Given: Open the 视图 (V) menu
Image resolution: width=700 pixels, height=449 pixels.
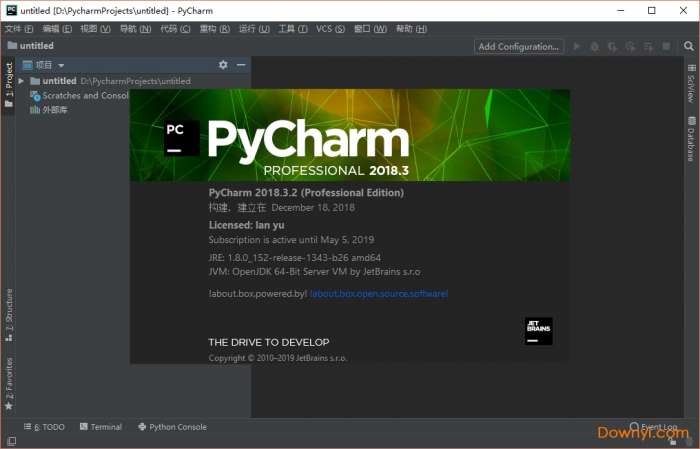Looking at the screenshot, I should click(95, 29).
